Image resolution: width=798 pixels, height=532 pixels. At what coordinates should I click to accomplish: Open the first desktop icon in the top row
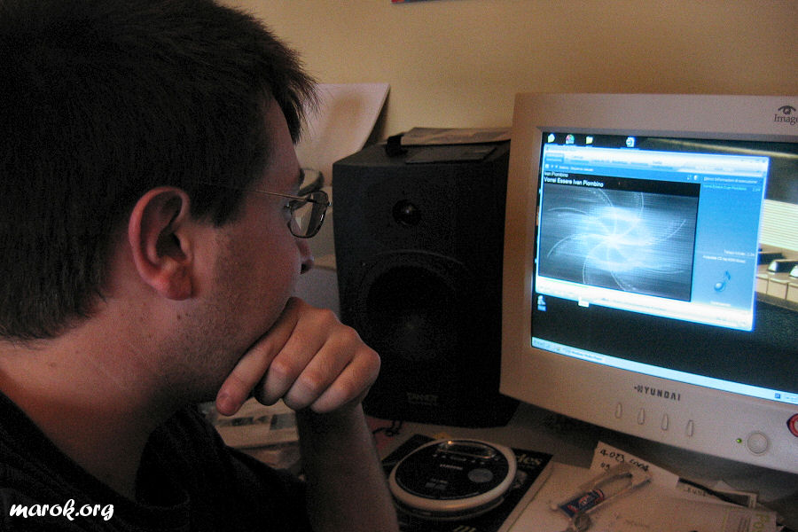coord(552,138)
